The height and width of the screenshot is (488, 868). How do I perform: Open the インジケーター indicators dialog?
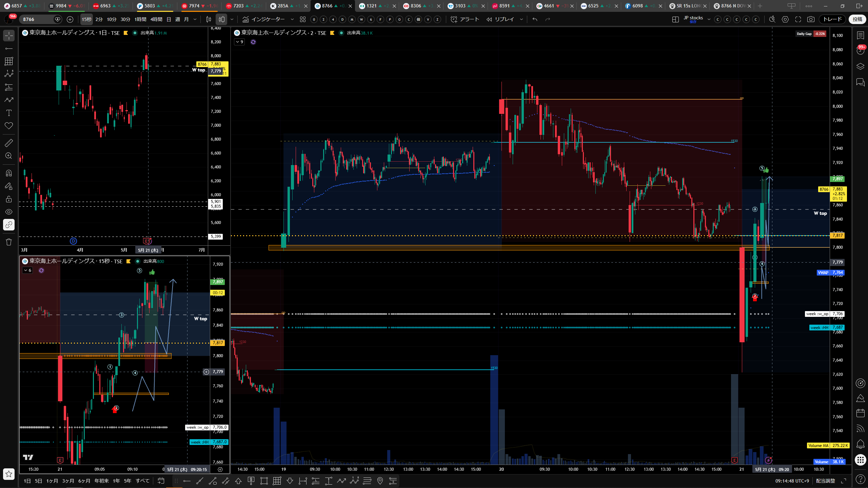[x=264, y=19]
